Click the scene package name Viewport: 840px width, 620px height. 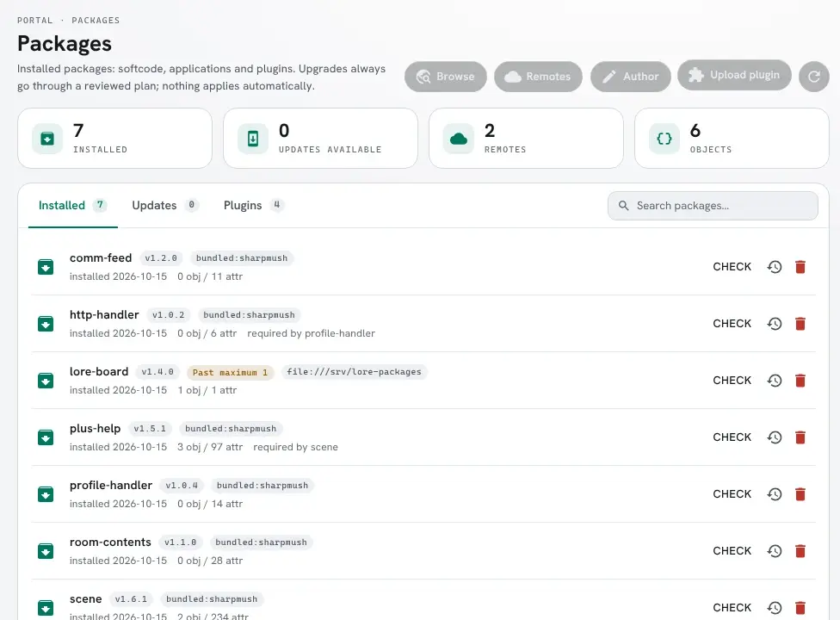tap(86, 598)
